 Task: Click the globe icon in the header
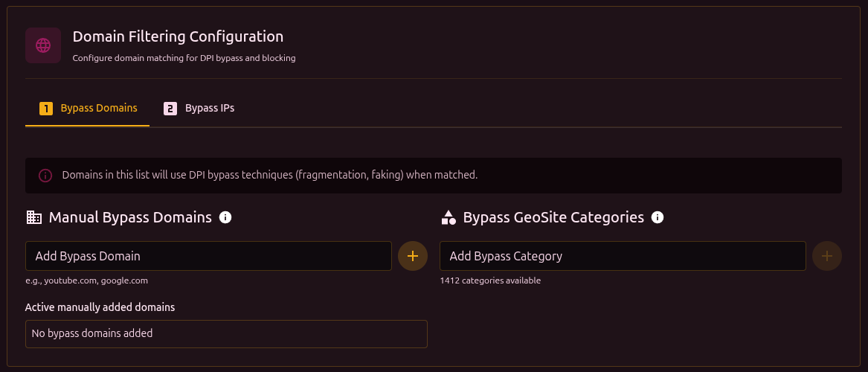coord(43,45)
